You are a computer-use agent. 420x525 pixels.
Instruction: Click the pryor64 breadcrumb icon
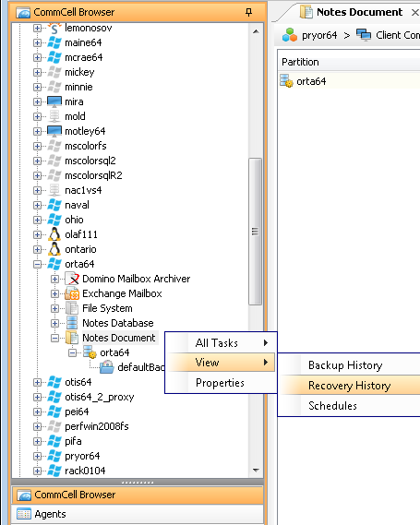pos(290,35)
